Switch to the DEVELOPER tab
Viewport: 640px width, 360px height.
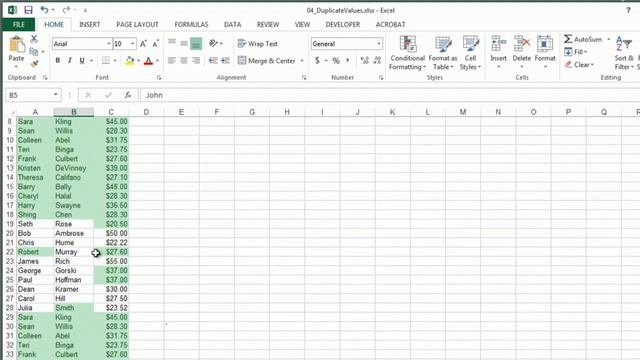343,24
